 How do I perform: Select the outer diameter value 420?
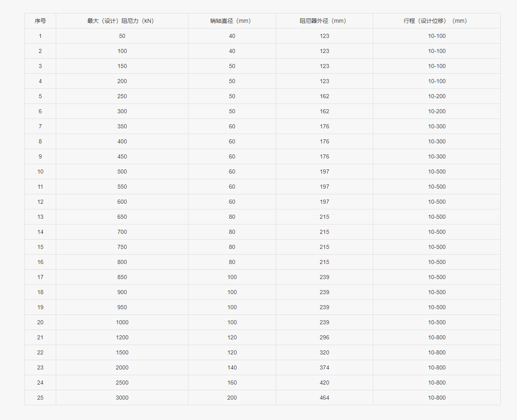(x=324, y=383)
